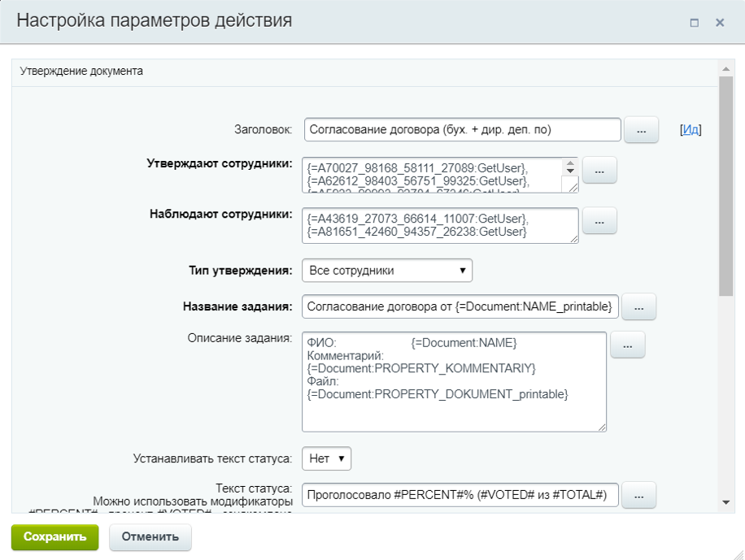Focus the Наблюдают сотрудники textarea

pos(440,225)
